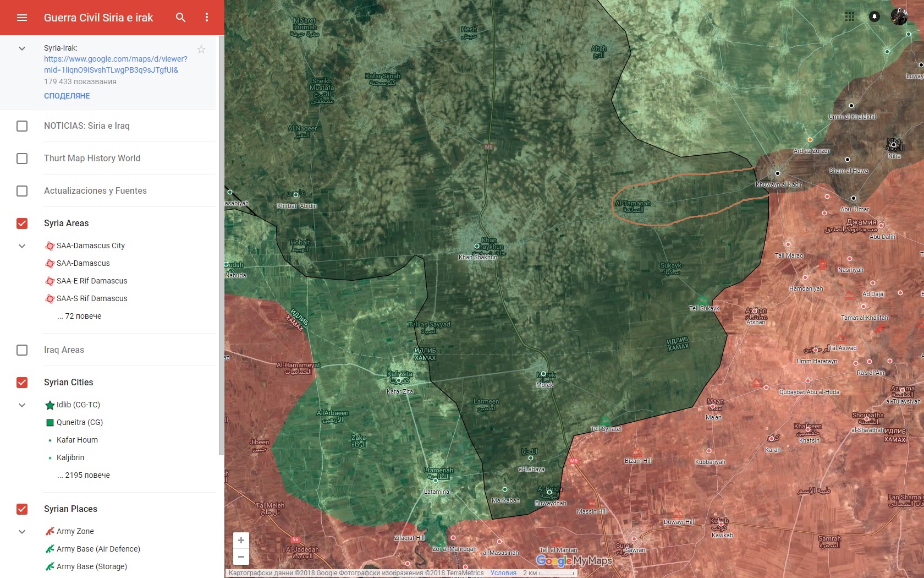Image resolution: width=924 pixels, height=578 pixels.
Task: Open Google notifications bell
Action: [875, 17]
